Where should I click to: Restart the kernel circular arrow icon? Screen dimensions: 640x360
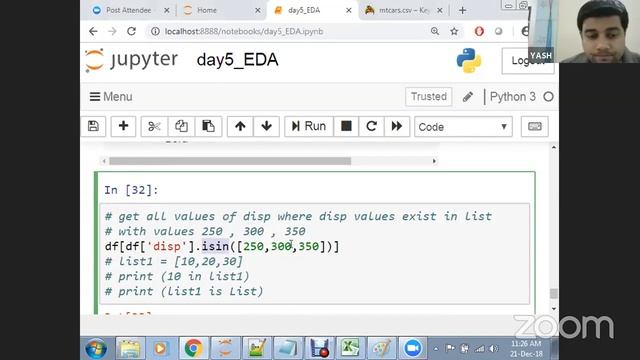pos(371,126)
